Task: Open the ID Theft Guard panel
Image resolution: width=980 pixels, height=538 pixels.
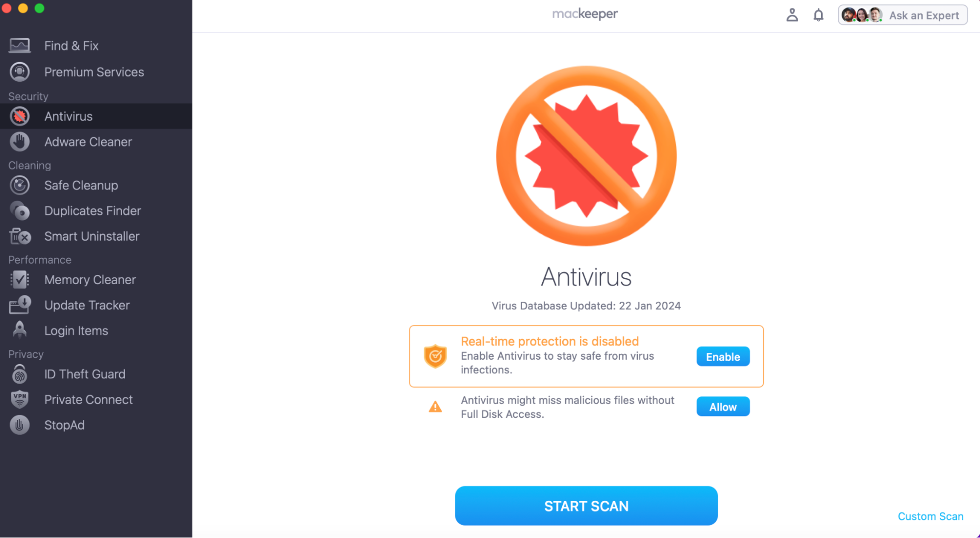Action: 85,374
